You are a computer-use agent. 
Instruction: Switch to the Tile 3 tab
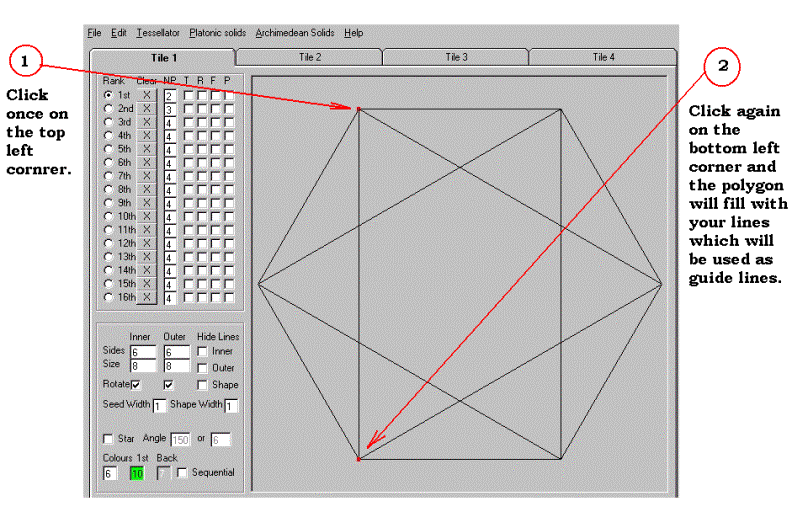point(456,57)
